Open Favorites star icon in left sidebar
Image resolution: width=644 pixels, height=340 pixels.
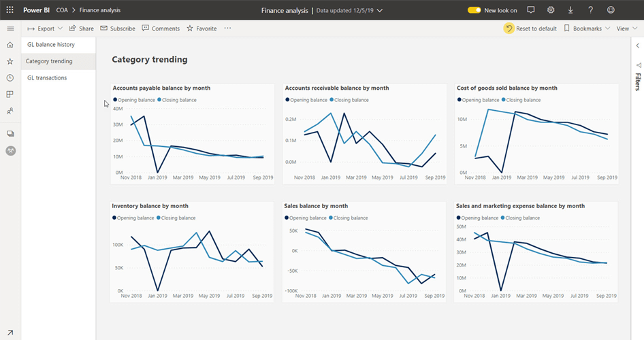(x=10, y=61)
